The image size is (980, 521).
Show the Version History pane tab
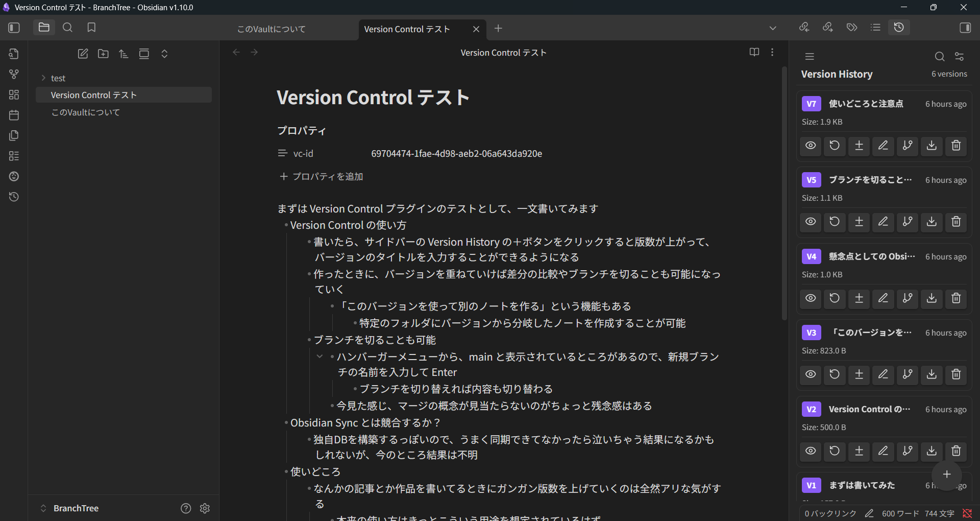[x=899, y=28]
